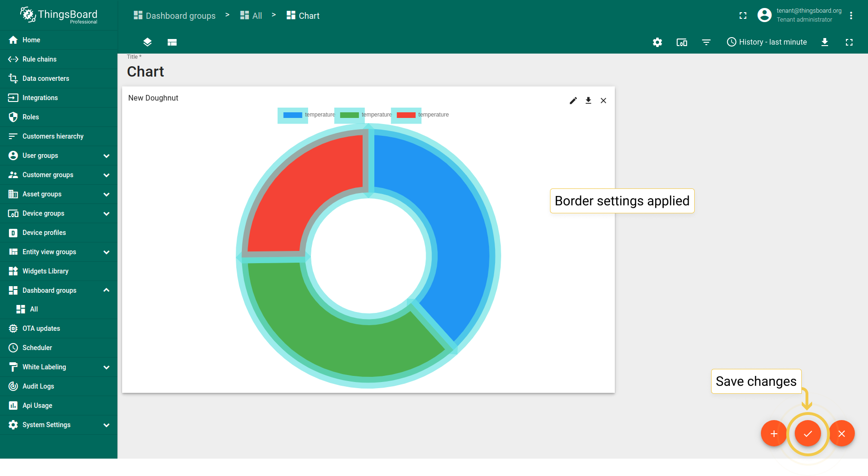Toggle the blue temperature legend swatch
This screenshot has width=868, height=476.
tap(293, 115)
